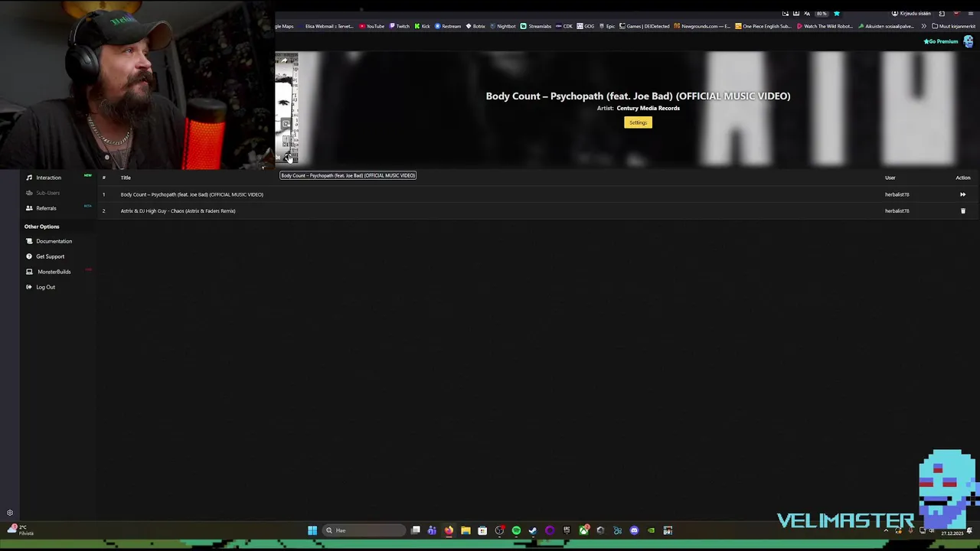Click the computer icon beside MonsterBuilds
This screenshot has width=980, height=551.
click(x=29, y=272)
